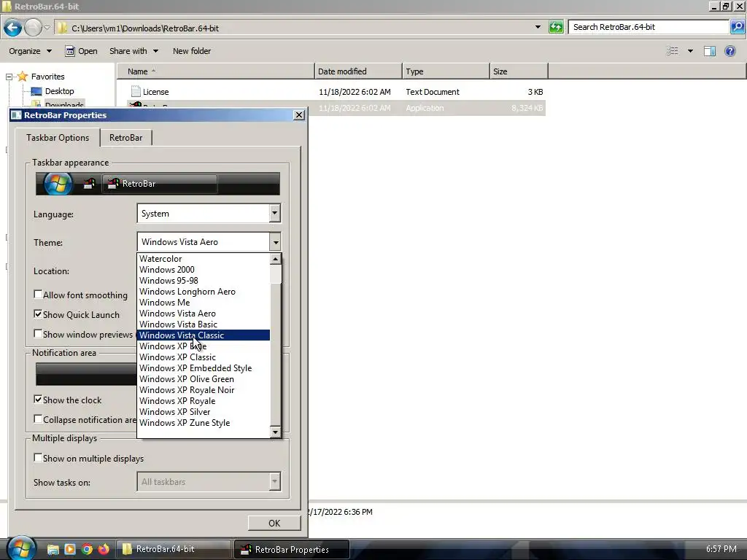Viewport: 747px width, 560px height.
Task: Click the green refresh icon by address bar
Action: coord(556,27)
